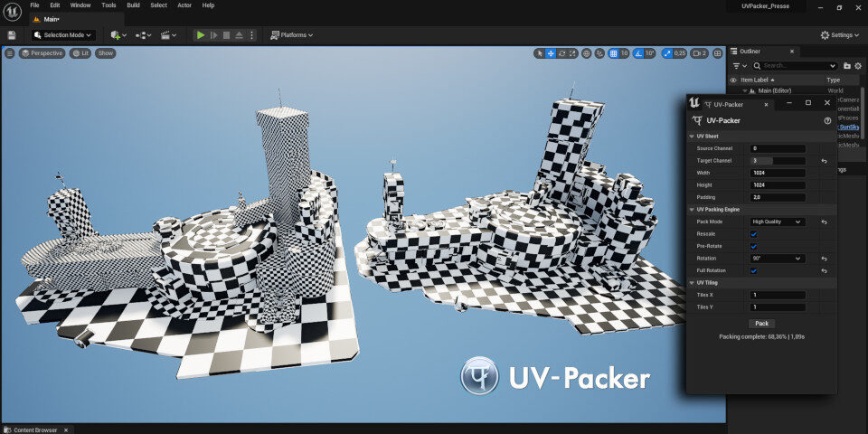This screenshot has width=868, height=434.
Task: Click the Perspective view button
Action: point(42,53)
